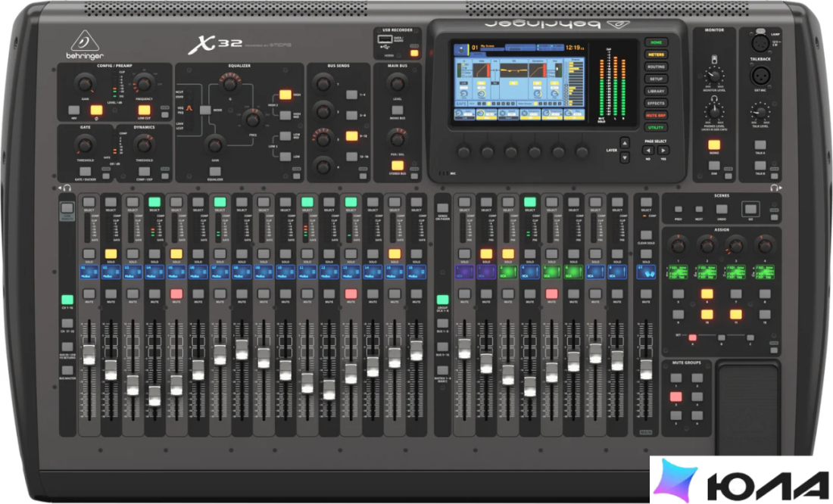Viewport: 833px width, 504px height.
Task: Click the scenes NEXT button
Action: point(699,210)
